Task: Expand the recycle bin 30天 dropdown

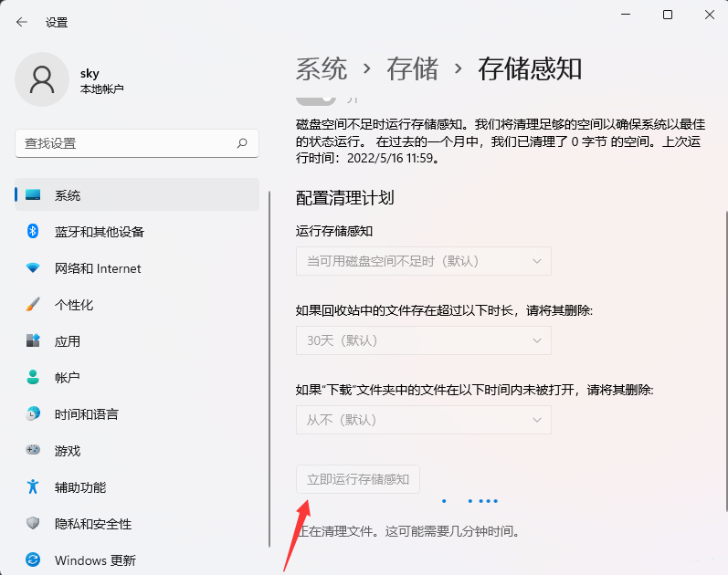Action: 423,340
